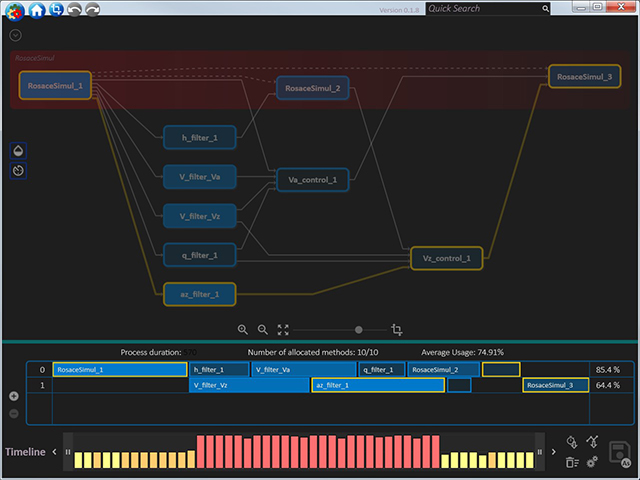Click RosaceSimul_1 block in schedule row 0

120,369
